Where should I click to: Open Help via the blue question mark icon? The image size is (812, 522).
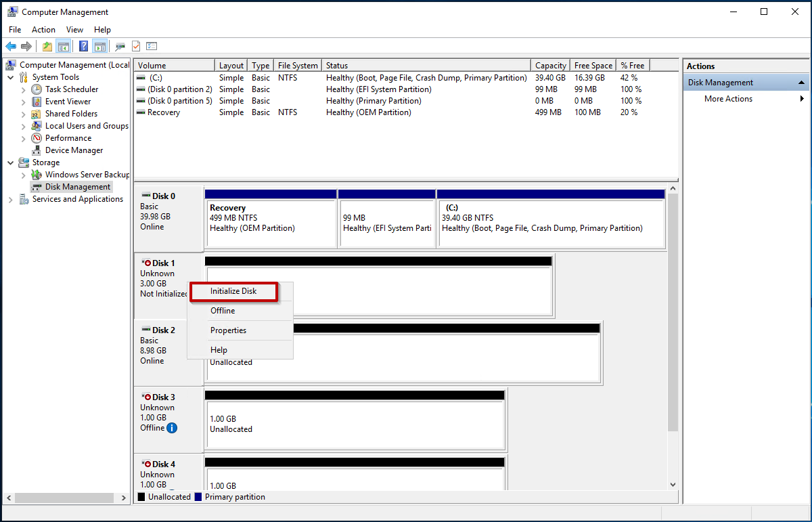[x=84, y=46]
